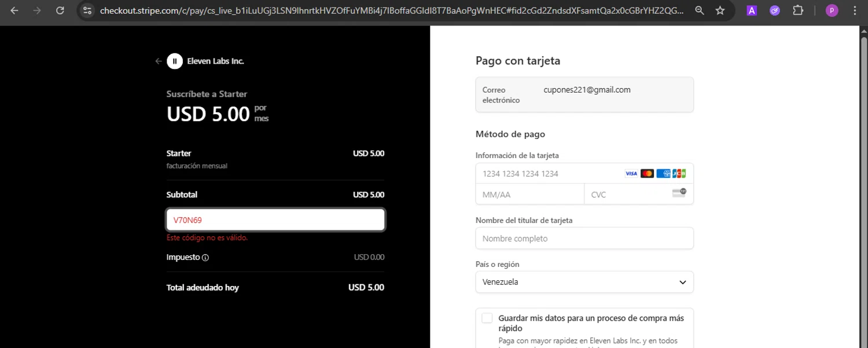Screen dimensions: 868x348
Task: Click the browser forward arrow
Action: [37, 10]
